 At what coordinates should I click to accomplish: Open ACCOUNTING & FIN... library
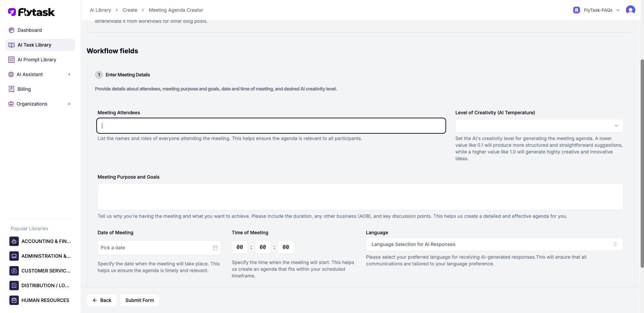point(40,241)
